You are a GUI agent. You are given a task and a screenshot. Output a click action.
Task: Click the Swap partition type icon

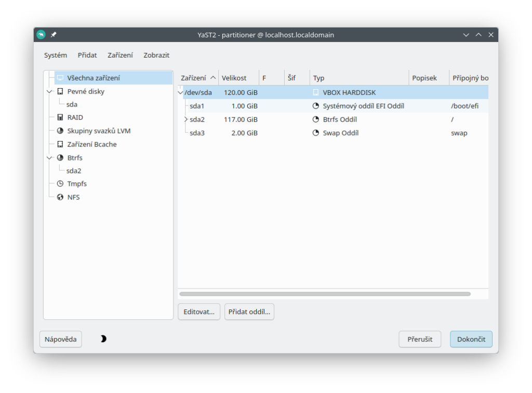316,133
